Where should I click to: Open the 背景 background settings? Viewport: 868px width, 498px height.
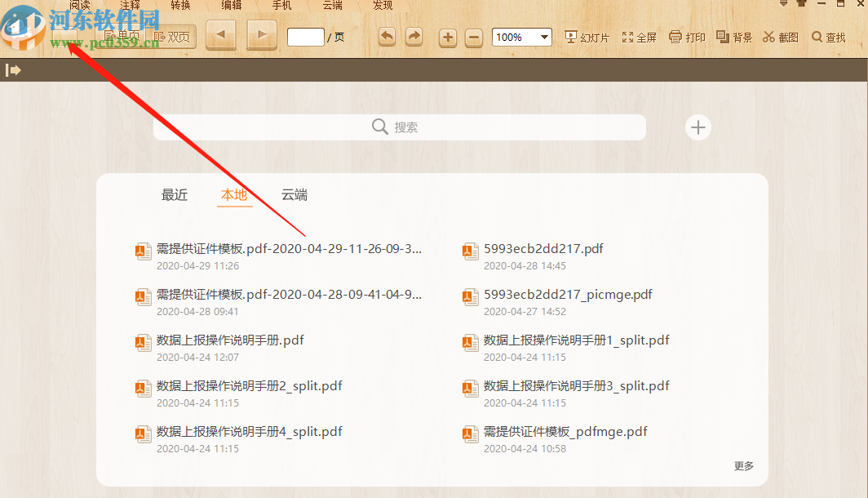[x=734, y=37]
